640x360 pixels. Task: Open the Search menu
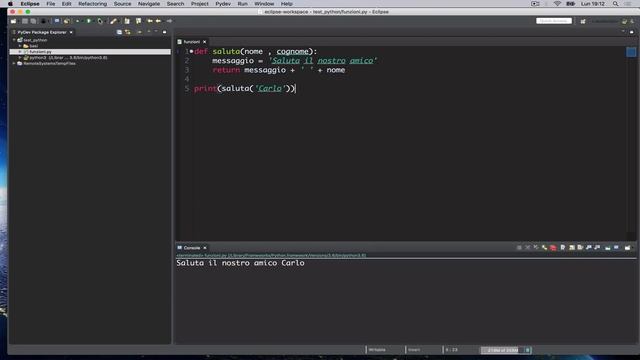pos(176,4)
